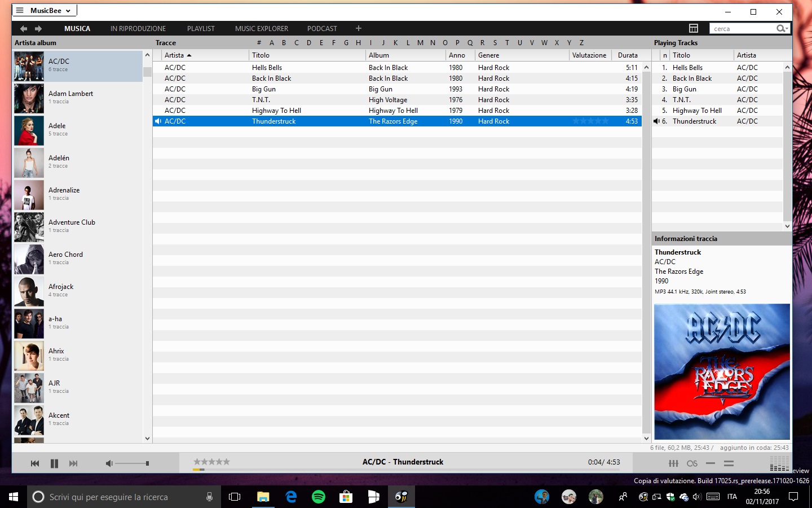Image resolution: width=812 pixels, height=508 pixels.
Task: Select AJR in artist list
Action: tap(78, 388)
